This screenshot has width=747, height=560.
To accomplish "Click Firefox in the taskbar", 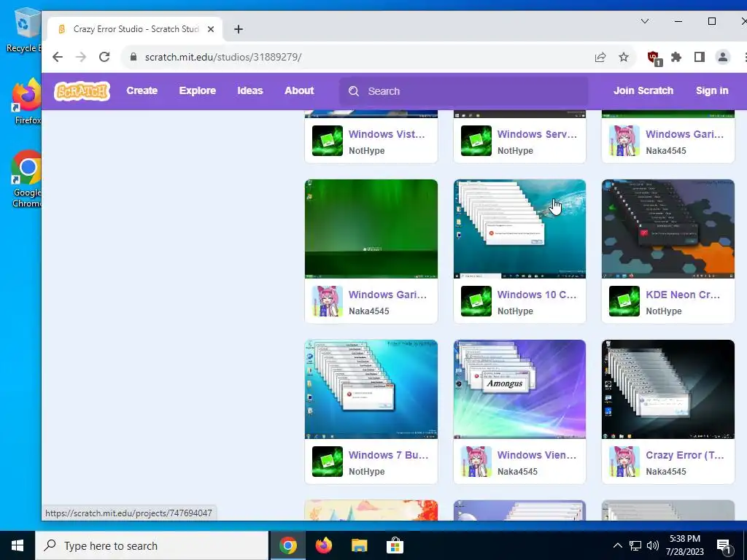I will click(x=324, y=545).
